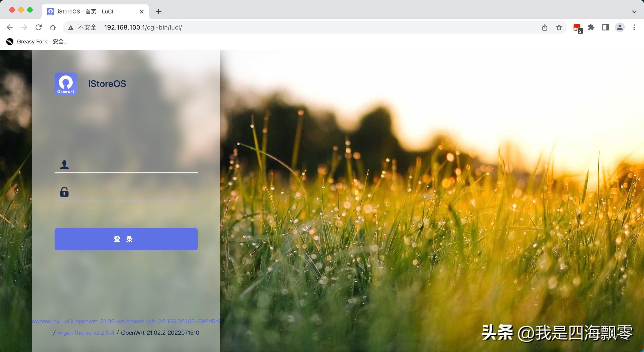This screenshot has width=644, height=352.
Task: Click the browser back arrow
Action: [10, 27]
